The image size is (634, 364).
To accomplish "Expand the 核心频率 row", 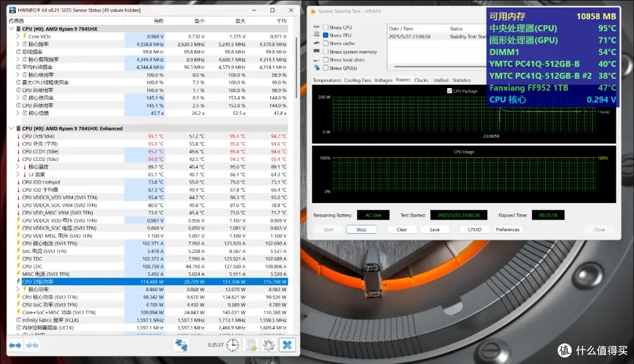I will pyautogui.click(x=18, y=44).
